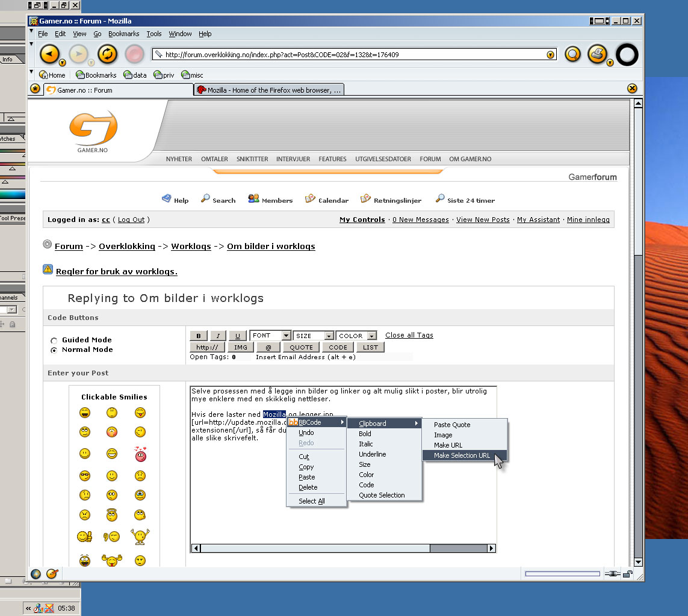Click Home bookmark in personal toolbar
Viewport: 688px width, 616px height.
pyautogui.click(x=52, y=75)
